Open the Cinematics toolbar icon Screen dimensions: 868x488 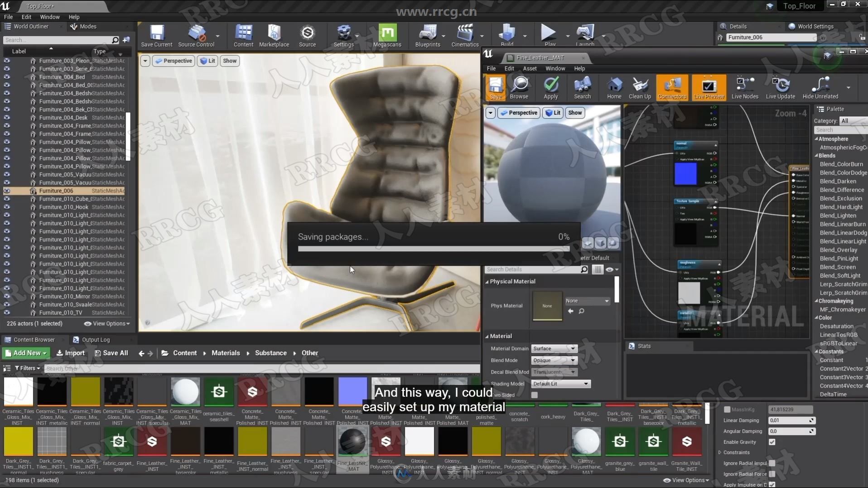(465, 36)
